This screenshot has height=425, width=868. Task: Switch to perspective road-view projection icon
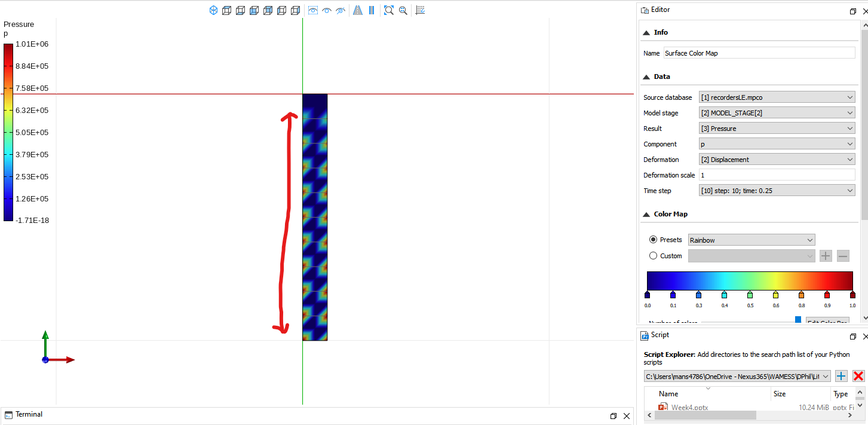pyautogui.click(x=358, y=10)
